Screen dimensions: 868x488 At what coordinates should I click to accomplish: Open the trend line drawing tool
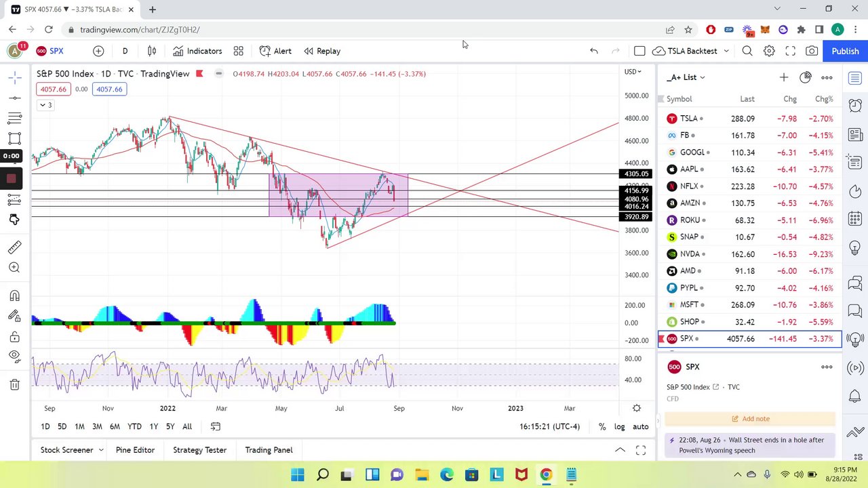click(14, 98)
